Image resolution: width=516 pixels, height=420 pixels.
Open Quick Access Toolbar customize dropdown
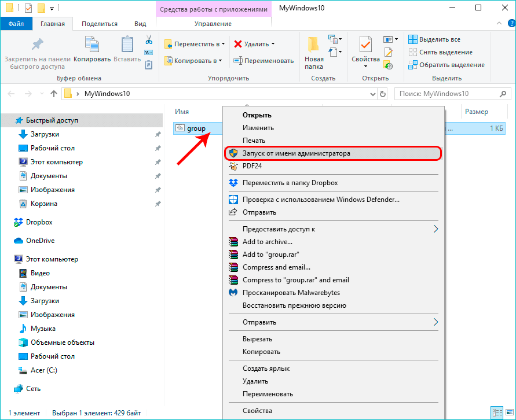pos(52,8)
